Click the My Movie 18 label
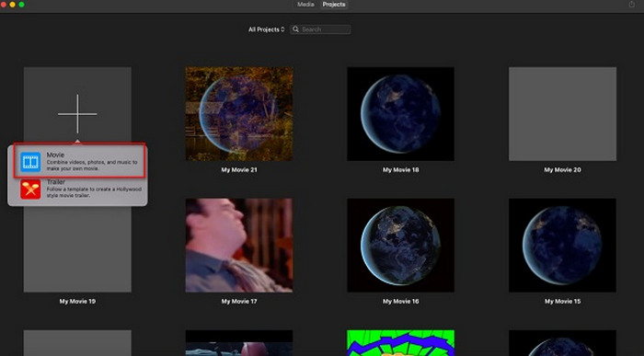644x356 pixels. click(x=400, y=169)
